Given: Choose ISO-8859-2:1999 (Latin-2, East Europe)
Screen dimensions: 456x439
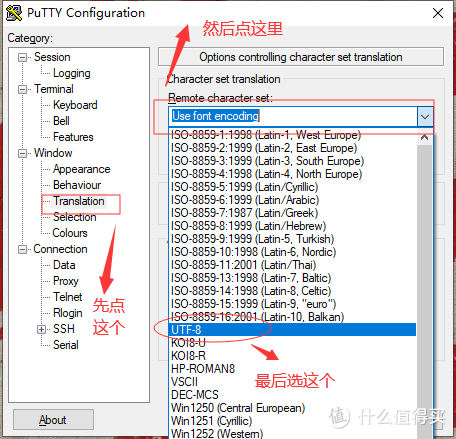Looking at the screenshot, I should [x=293, y=148].
